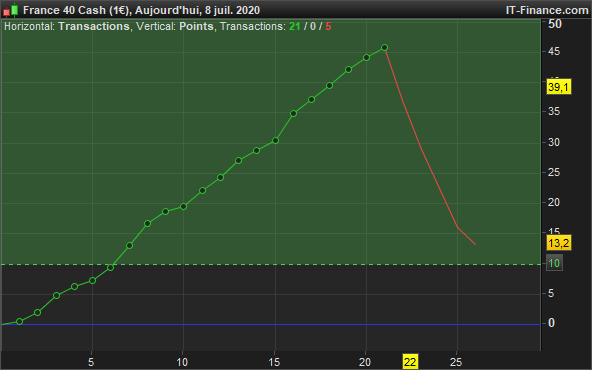Click the data point at transaction 20
The width and height of the screenshot is (592, 370).
click(x=366, y=58)
